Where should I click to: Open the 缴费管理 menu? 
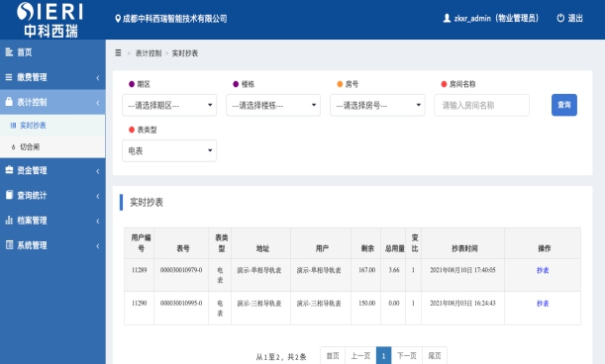click(x=52, y=77)
